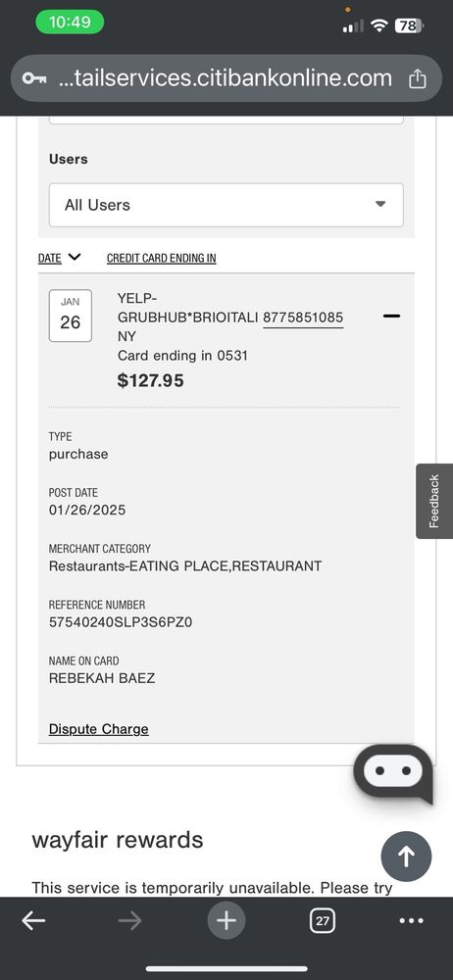Sort by CREDIT CARD ENDING IN header
This screenshot has height=980, width=453.
tap(162, 258)
